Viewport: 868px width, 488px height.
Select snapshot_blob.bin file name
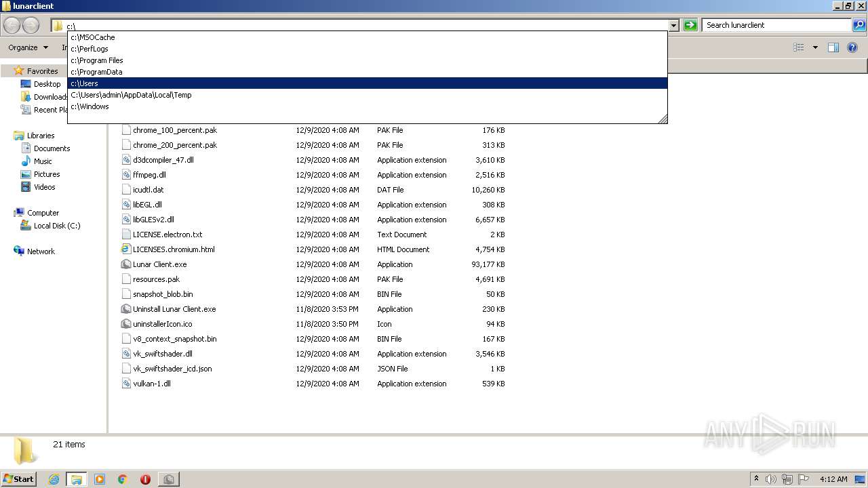(163, 294)
